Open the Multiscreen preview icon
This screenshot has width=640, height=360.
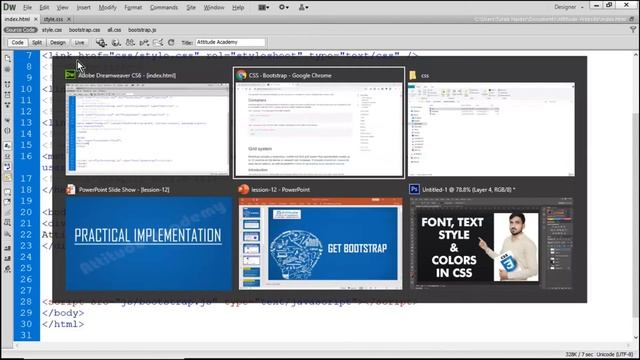click(101, 42)
